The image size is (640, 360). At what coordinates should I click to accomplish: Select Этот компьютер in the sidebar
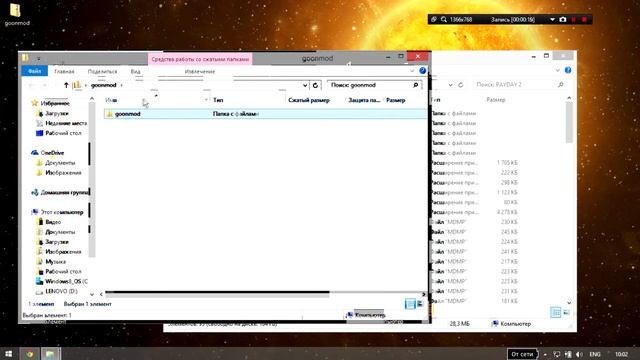pyautogui.click(x=58, y=212)
